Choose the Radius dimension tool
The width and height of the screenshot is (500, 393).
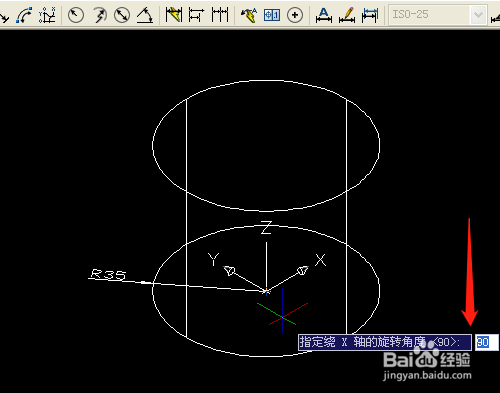(76, 15)
